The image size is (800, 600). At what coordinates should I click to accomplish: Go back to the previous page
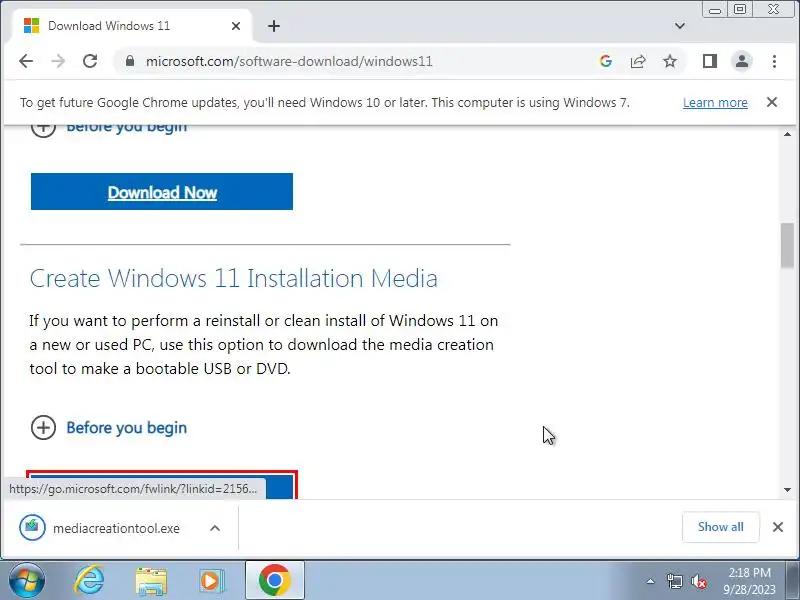26,61
